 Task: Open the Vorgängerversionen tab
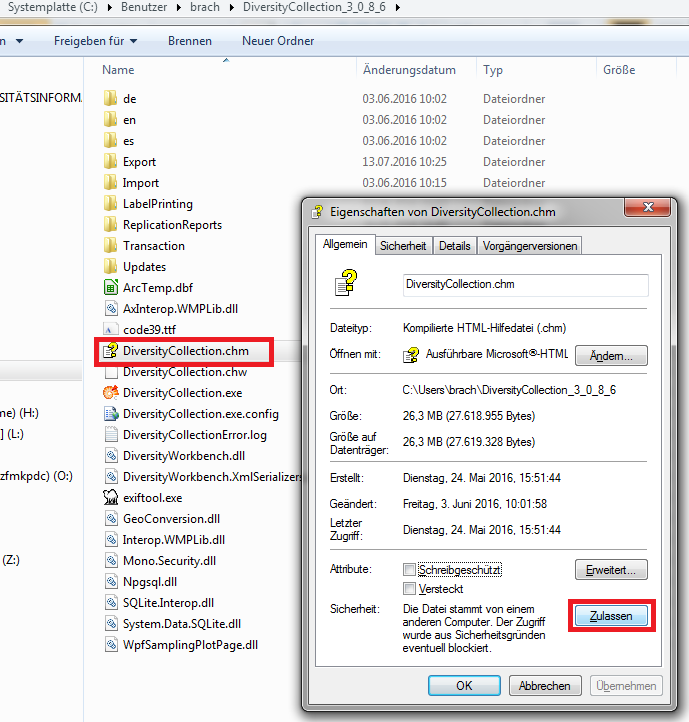pos(529,246)
